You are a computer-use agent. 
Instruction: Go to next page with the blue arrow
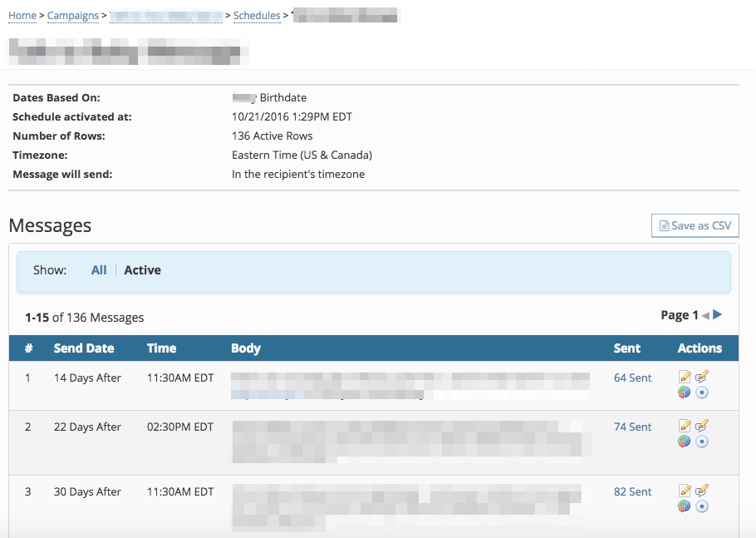718,315
